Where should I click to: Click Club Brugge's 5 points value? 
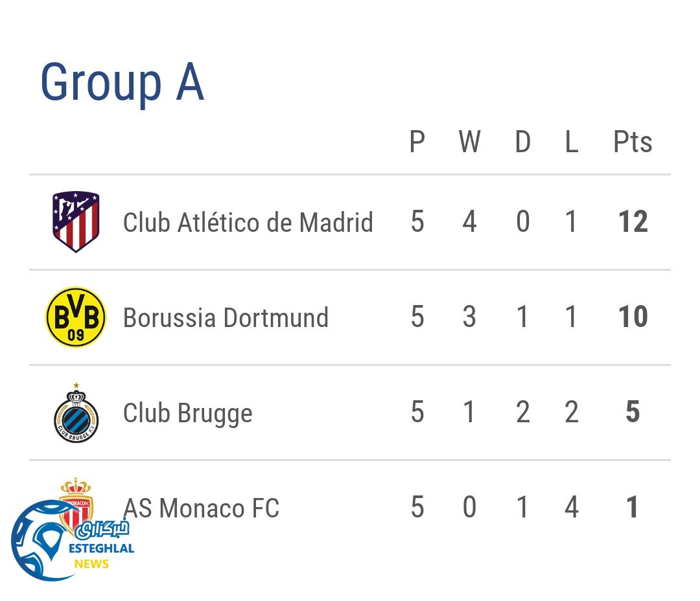633,413
